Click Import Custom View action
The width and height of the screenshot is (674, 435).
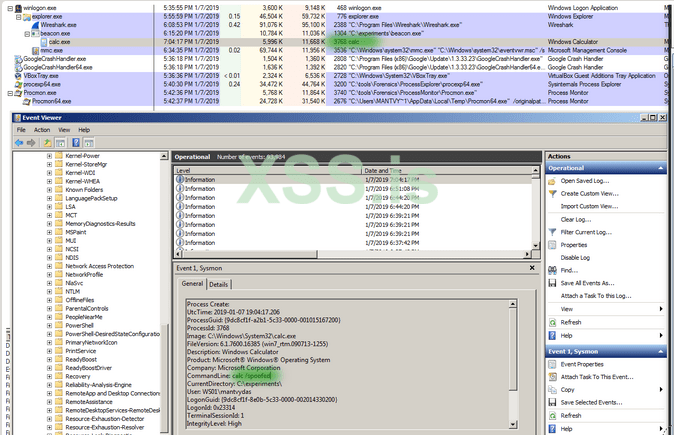[589, 207]
